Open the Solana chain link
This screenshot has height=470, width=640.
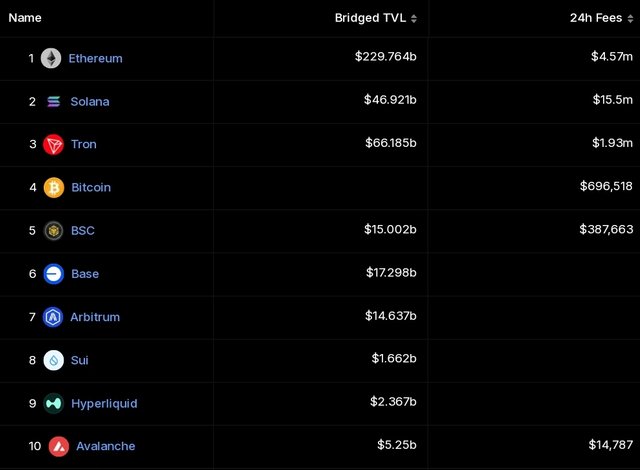click(x=90, y=102)
